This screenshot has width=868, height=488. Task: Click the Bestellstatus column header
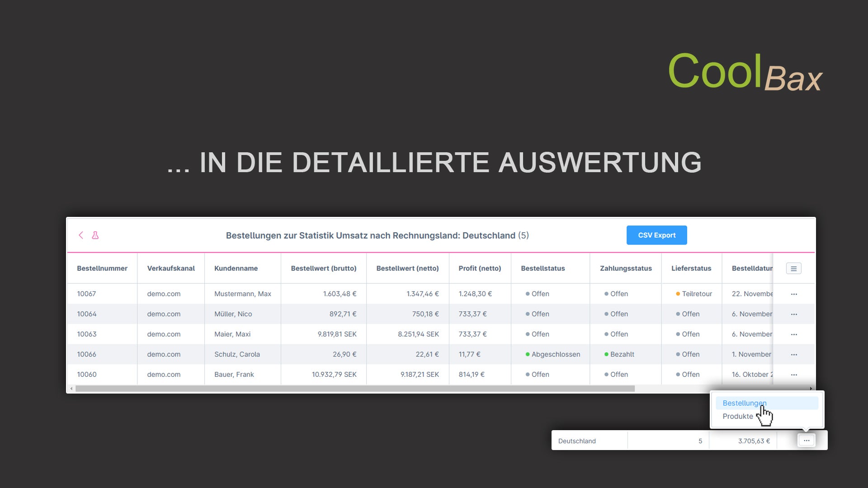pos(542,268)
